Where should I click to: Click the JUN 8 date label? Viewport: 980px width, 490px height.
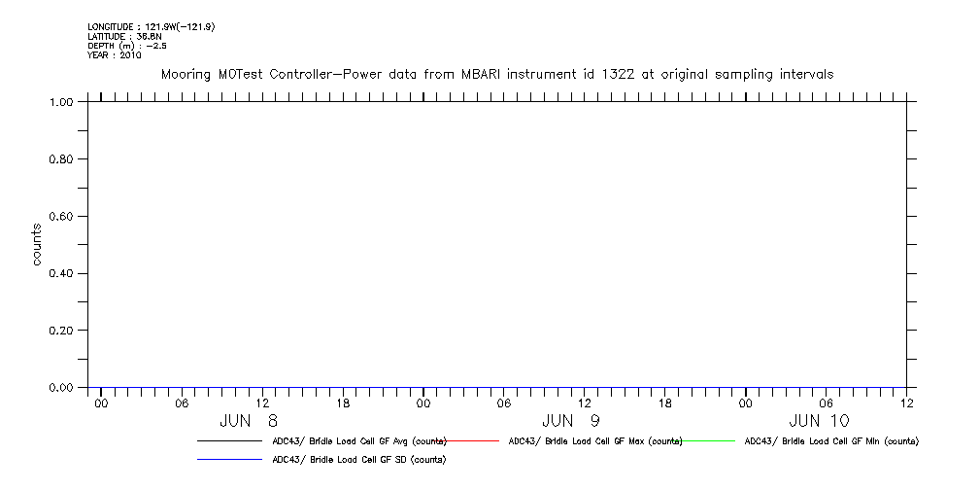[249, 421]
